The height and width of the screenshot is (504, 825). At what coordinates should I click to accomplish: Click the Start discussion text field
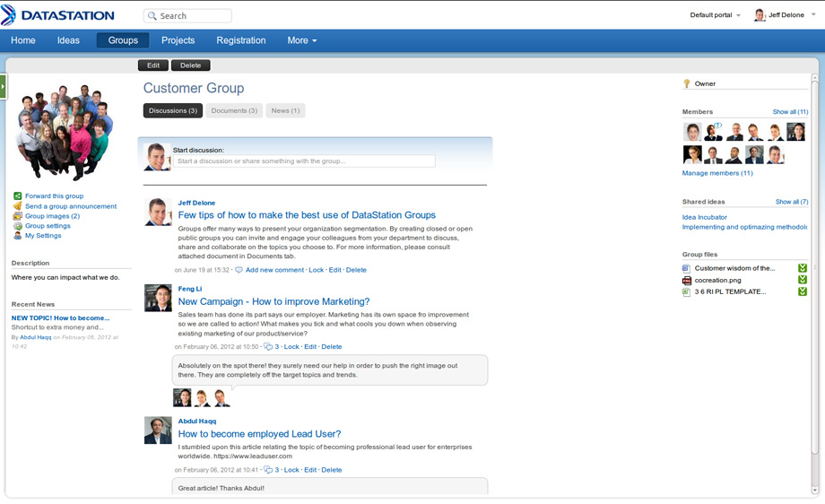tap(304, 161)
